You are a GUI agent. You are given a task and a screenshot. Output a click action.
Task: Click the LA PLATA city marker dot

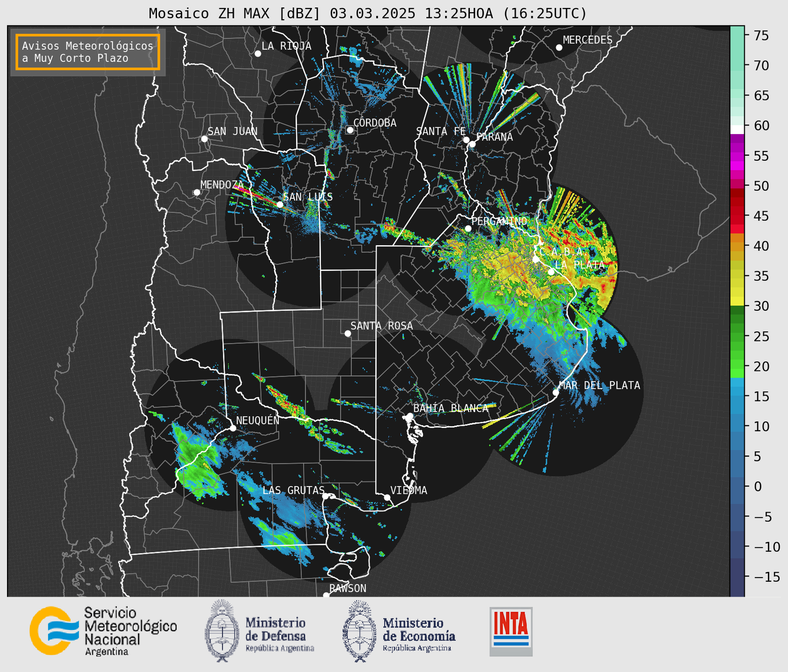551,272
